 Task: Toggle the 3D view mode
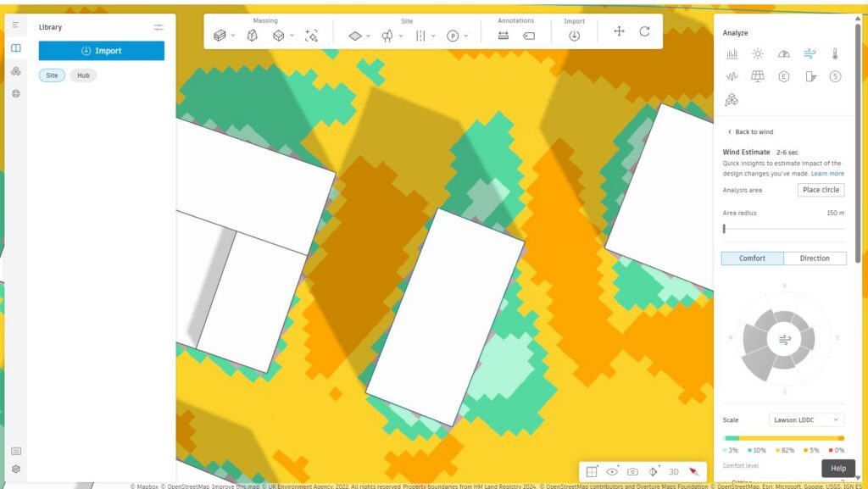(674, 472)
